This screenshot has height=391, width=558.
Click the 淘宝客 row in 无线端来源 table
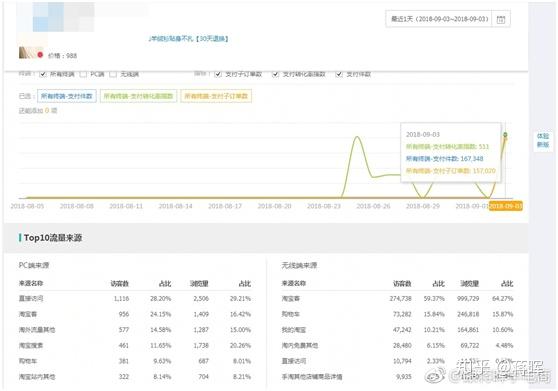[x=398, y=298]
